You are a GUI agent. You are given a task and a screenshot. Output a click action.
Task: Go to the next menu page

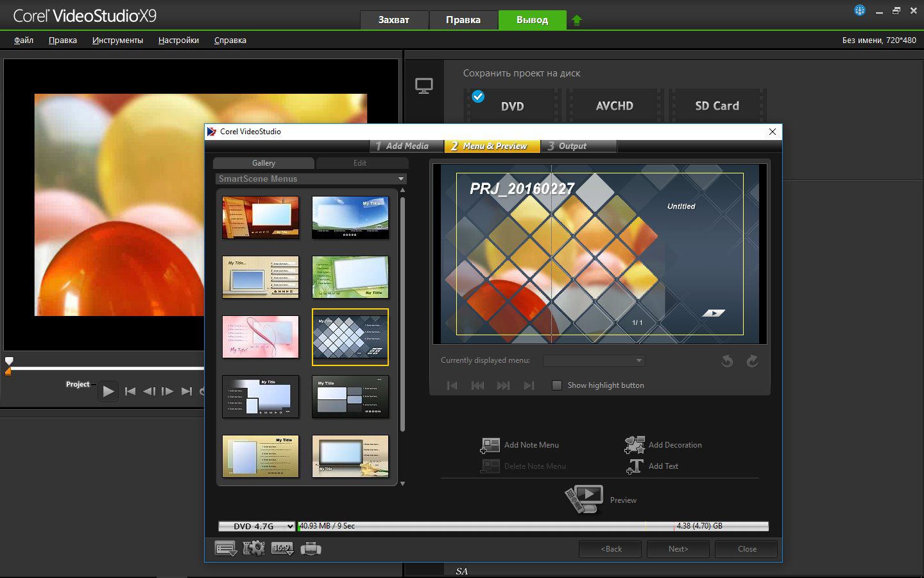pyautogui.click(x=503, y=385)
